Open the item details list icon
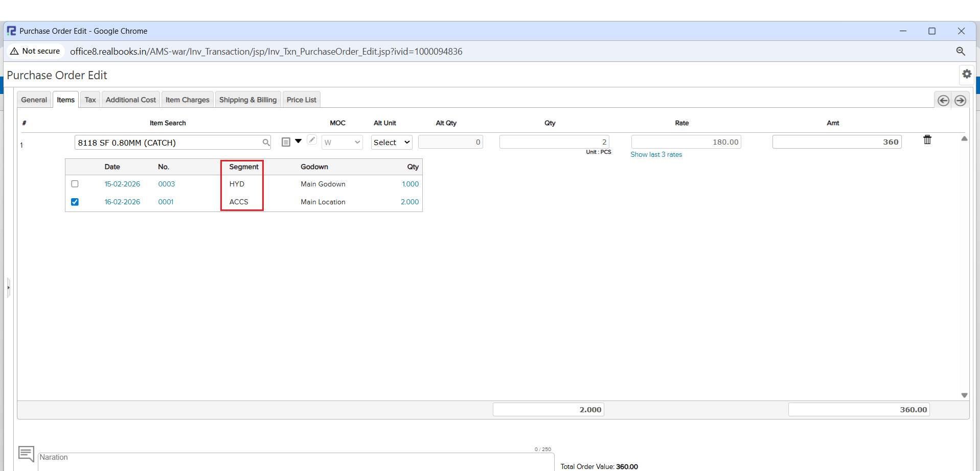 coord(286,142)
